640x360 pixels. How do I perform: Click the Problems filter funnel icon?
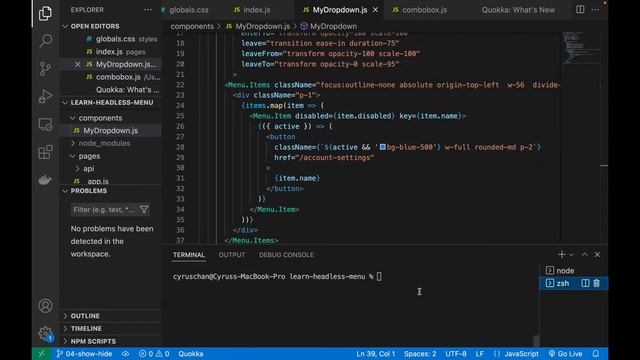coord(144,210)
